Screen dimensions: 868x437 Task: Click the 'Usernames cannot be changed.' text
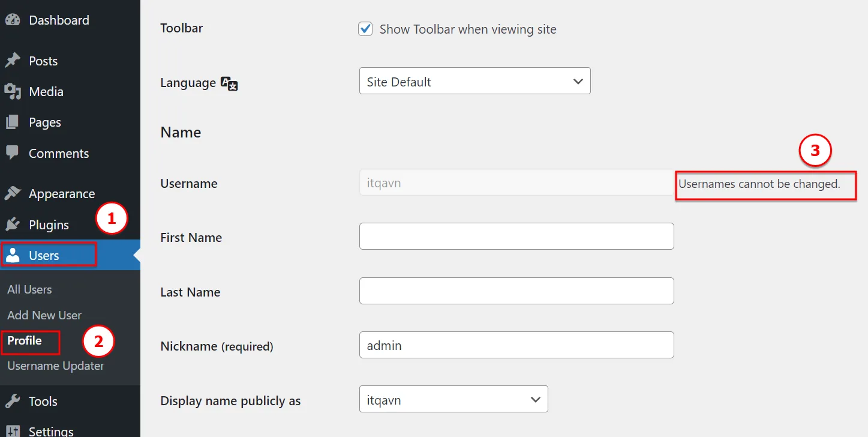coord(759,184)
